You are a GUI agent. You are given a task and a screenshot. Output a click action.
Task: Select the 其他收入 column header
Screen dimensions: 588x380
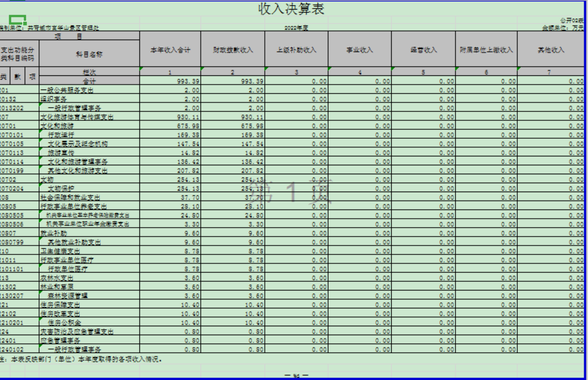[x=551, y=50]
